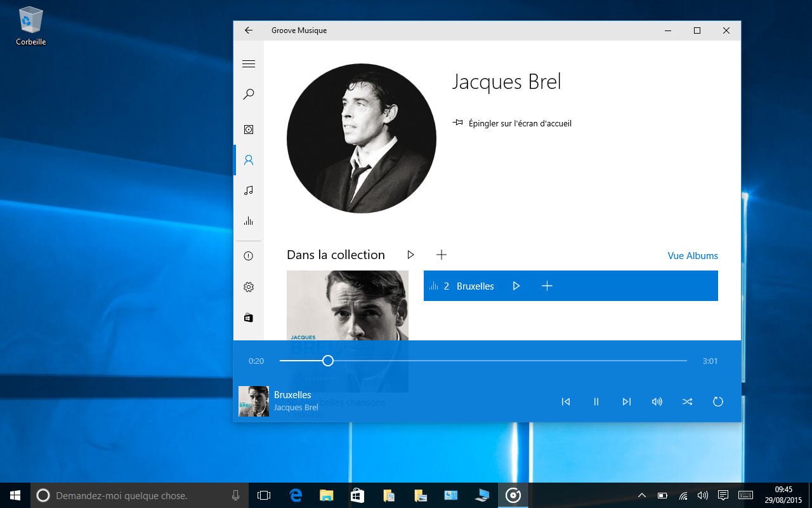Pin artist: Épingler sur l'écran d'accueil

(x=513, y=123)
